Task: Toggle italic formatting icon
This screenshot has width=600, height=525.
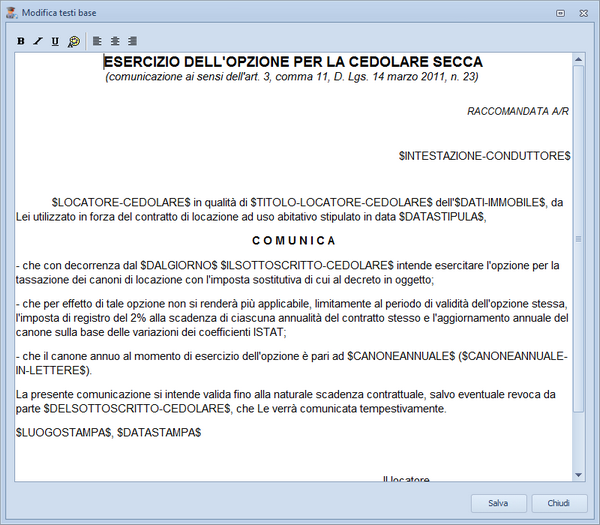Action: [38, 41]
